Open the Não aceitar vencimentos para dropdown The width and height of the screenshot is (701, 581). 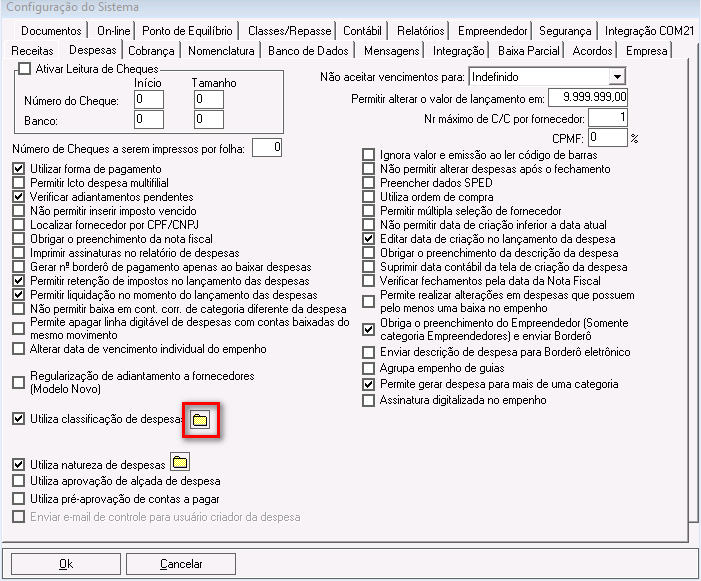tap(617, 77)
